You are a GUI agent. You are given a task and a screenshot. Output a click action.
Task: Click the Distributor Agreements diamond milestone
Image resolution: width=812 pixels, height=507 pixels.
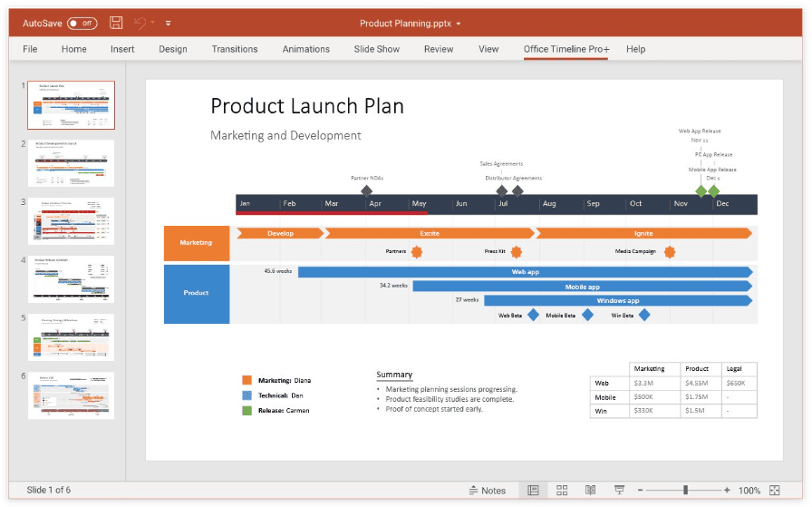pyautogui.click(x=517, y=191)
